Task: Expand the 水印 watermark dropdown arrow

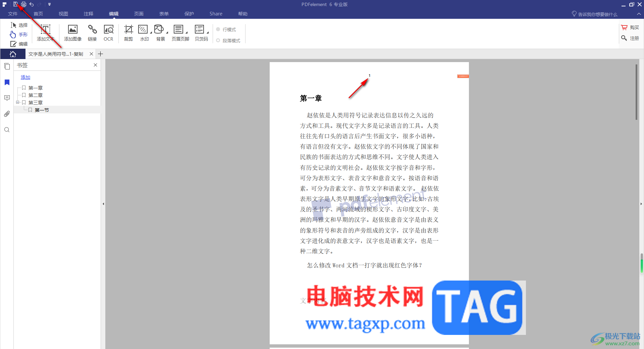Action: [151, 33]
